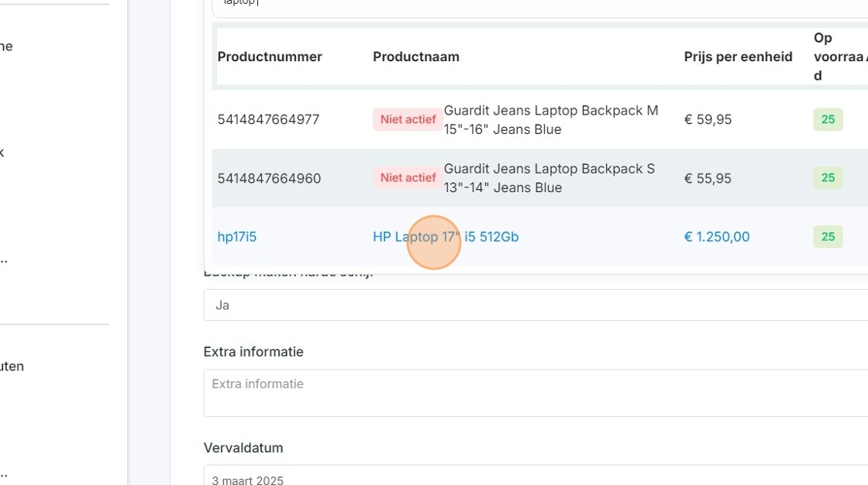The image size is (868, 485).
Task: Click Niet actief badge on Backpack S row
Action: (x=408, y=177)
